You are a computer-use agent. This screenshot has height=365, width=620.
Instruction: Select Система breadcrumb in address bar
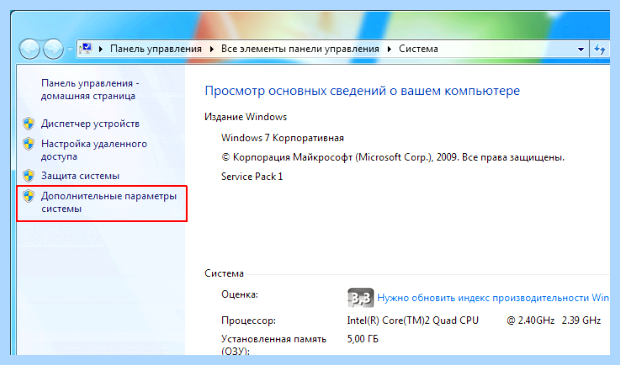(x=418, y=49)
